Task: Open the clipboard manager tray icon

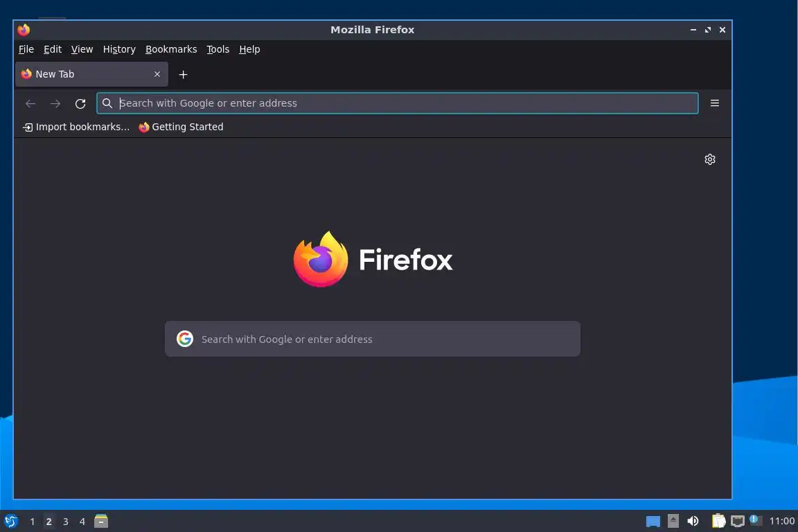Action: pyautogui.click(x=718, y=521)
